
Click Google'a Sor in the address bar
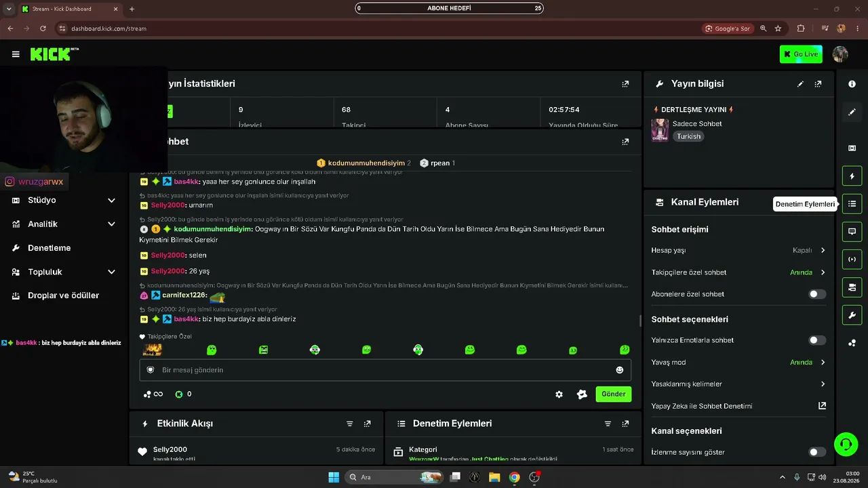coord(728,28)
